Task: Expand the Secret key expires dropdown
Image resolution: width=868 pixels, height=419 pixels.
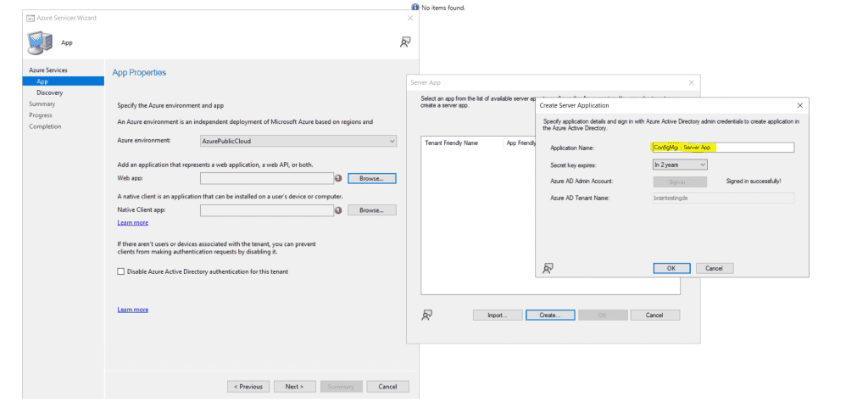Action: (x=680, y=165)
